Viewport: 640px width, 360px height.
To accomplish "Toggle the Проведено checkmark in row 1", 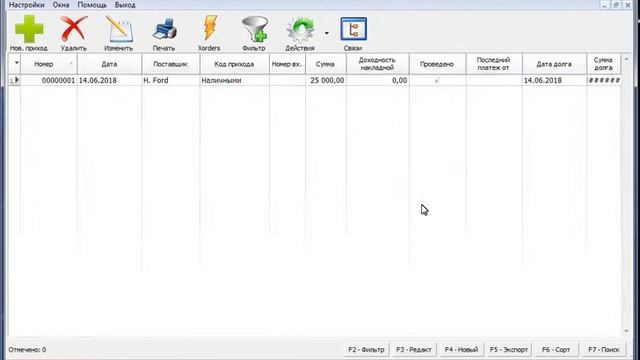I will tap(437, 80).
